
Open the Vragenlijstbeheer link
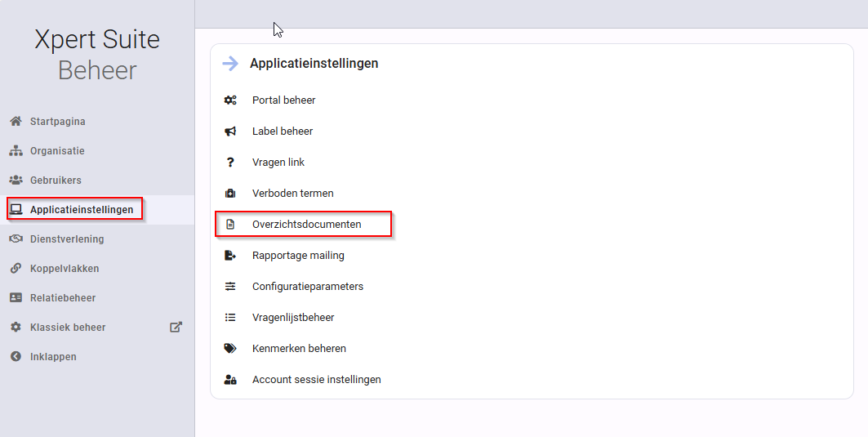293,318
